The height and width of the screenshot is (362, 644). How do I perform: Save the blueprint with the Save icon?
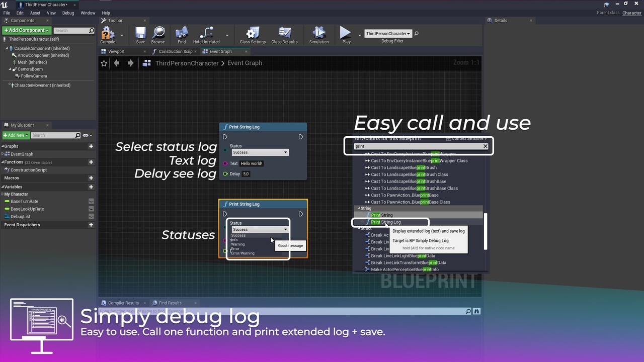[x=140, y=35]
